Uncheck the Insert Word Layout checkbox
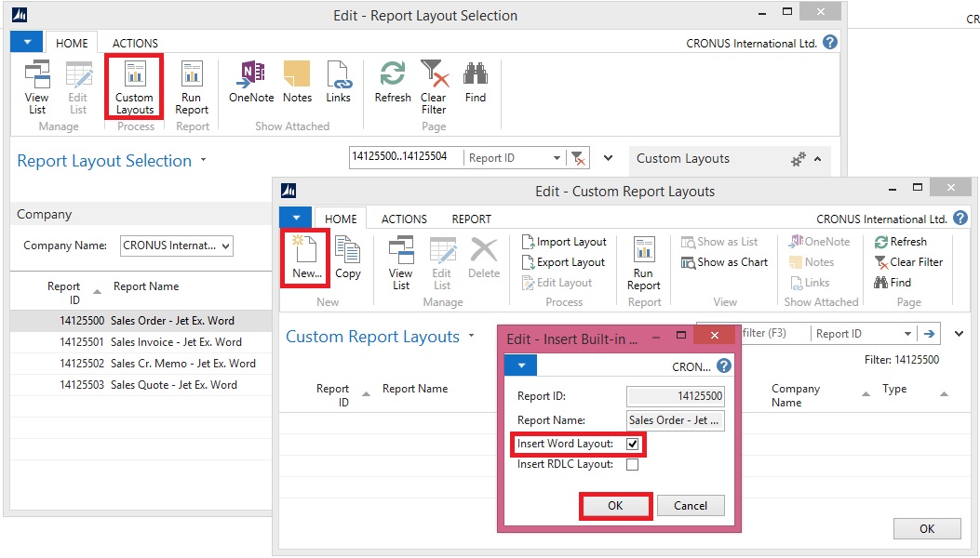 click(633, 445)
